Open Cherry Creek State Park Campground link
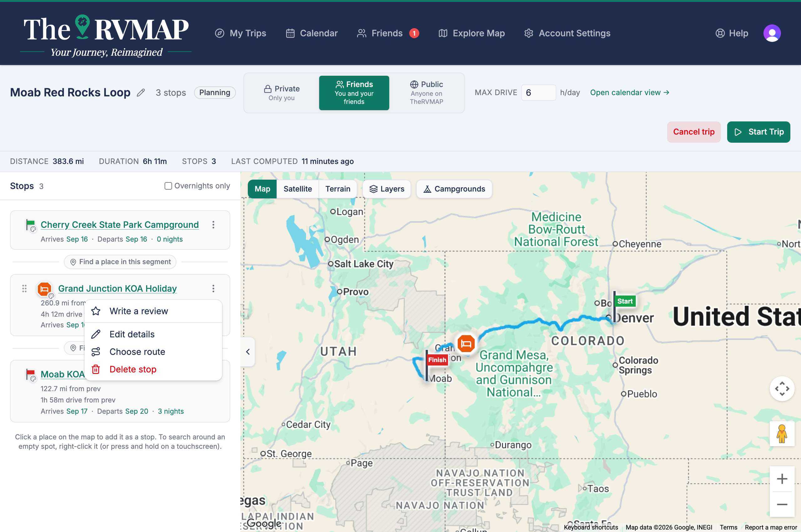Image resolution: width=801 pixels, height=532 pixels. click(120, 225)
